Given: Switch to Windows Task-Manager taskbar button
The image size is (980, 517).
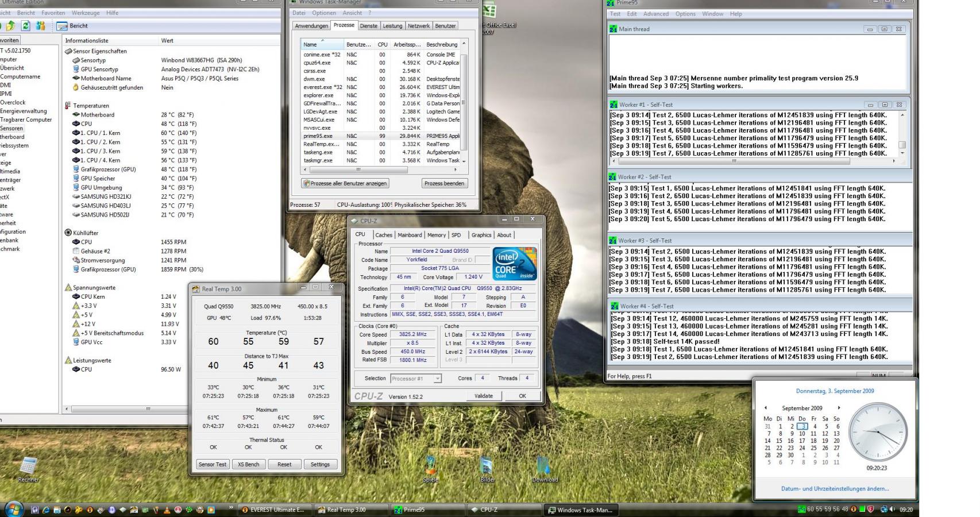Looking at the screenshot, I should click(581, 510).
